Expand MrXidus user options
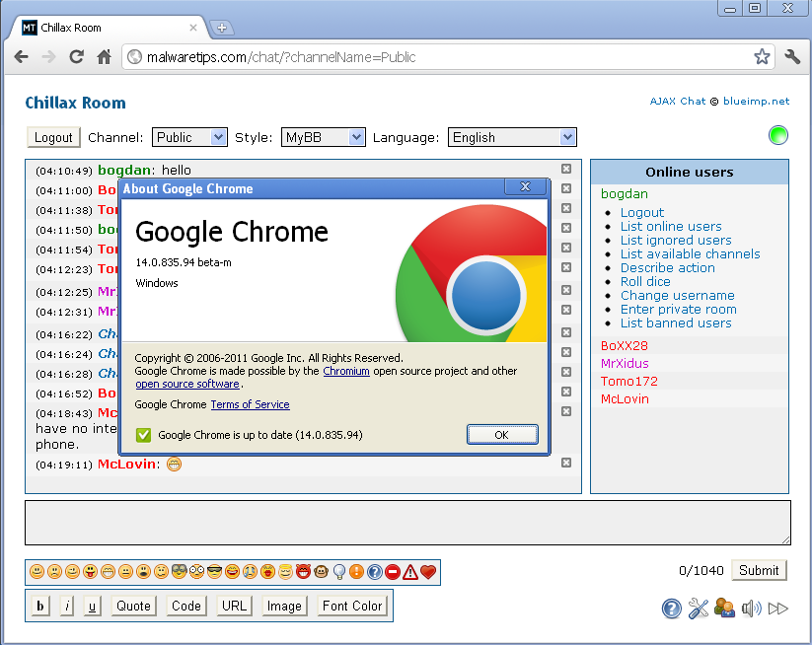812x645 pixels. (x=625, y=363)
